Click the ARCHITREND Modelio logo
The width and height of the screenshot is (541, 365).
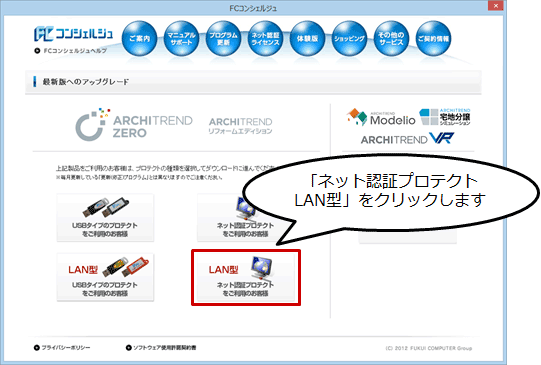(x=381, y=118)
